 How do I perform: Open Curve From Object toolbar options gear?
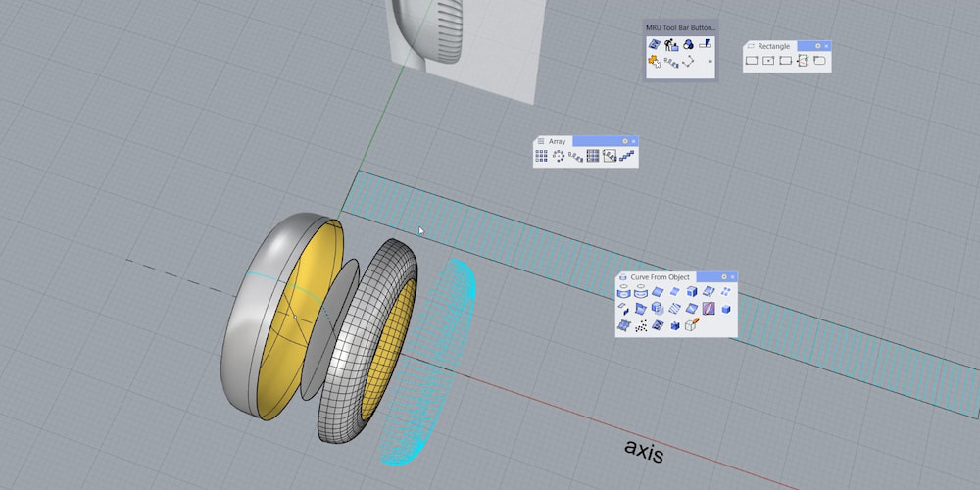pos(723,277)
